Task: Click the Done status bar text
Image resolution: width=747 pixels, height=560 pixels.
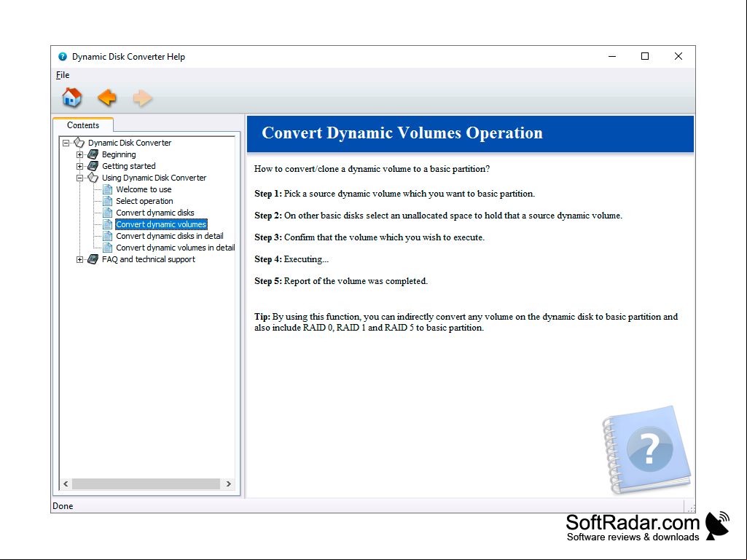Action: [x=63, y=505]
